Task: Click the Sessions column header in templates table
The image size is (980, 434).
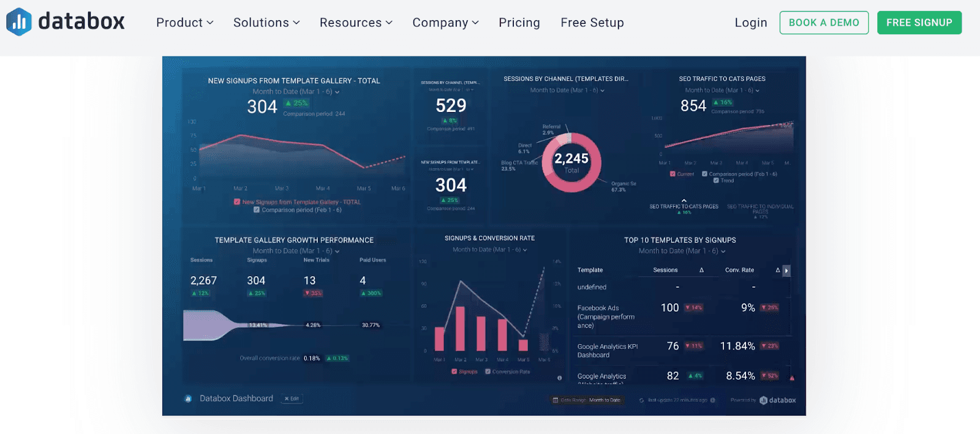Action: (665, 270)
